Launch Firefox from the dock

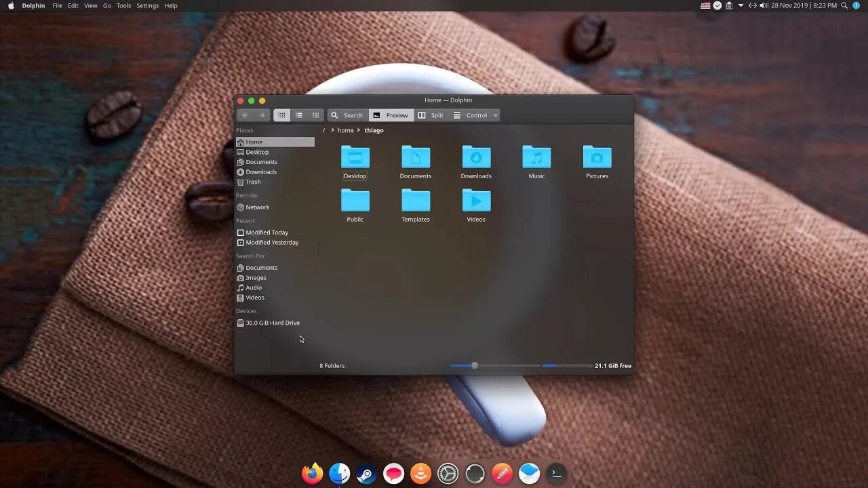313,473
